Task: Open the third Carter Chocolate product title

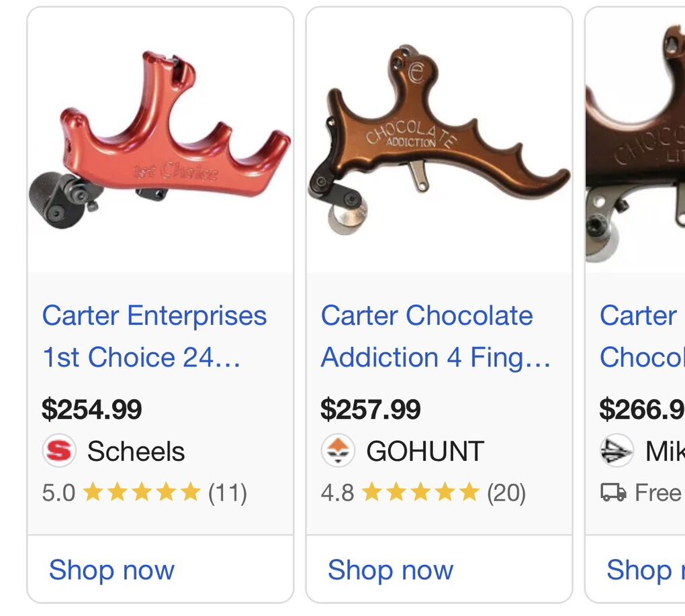Action: click(x=641, y=336)
